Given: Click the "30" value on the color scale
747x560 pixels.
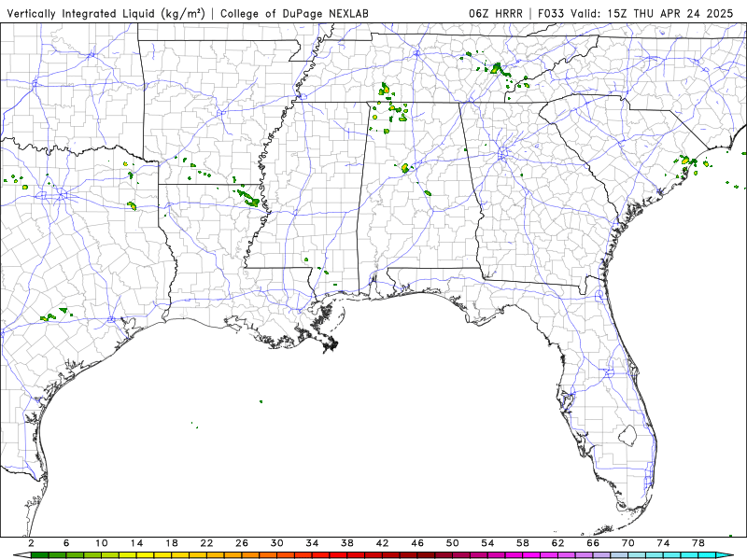Looking at the screenshot, I should coord(277,543).
